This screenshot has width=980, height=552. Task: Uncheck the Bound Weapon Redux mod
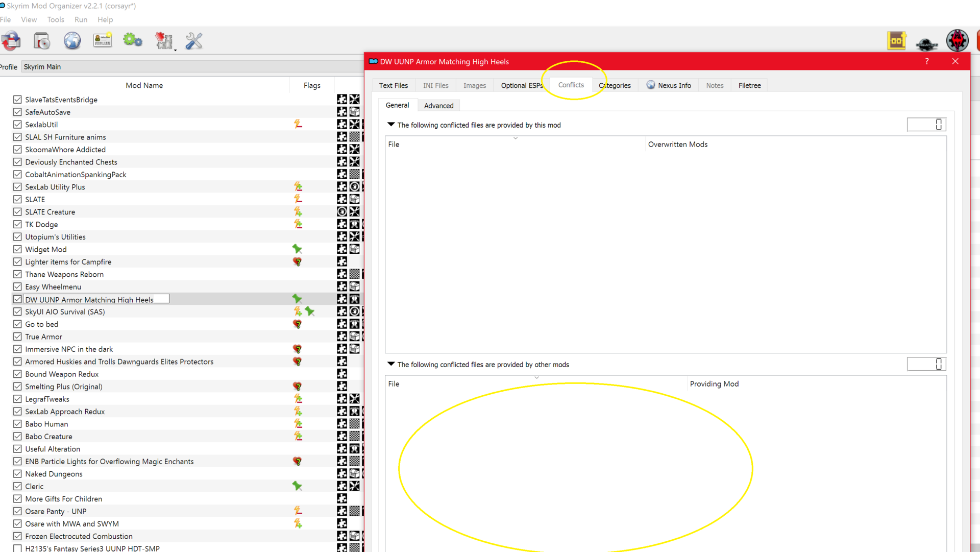(x=17, y=374)
